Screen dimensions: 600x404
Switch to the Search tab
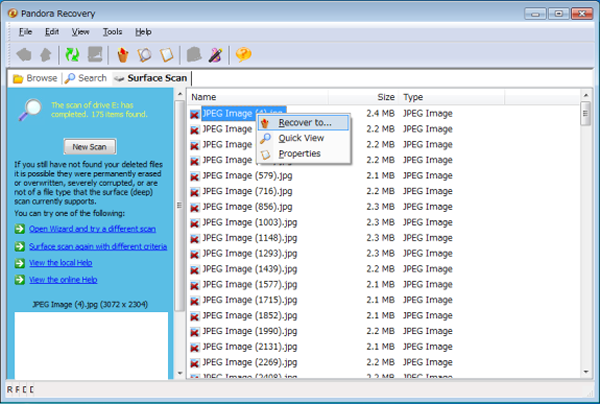click(86, 78)
